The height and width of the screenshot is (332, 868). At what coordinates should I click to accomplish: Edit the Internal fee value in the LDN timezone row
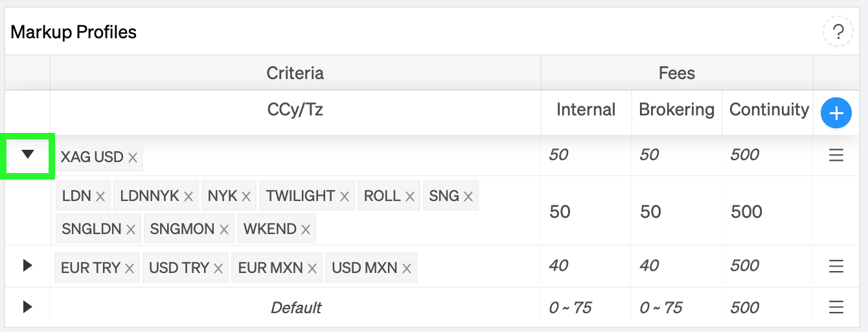coord(560,211)
